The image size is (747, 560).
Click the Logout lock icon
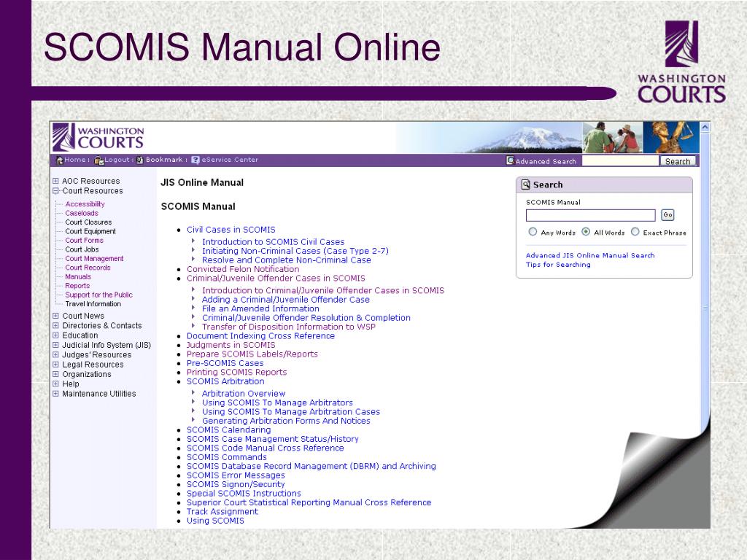(99, 160)
